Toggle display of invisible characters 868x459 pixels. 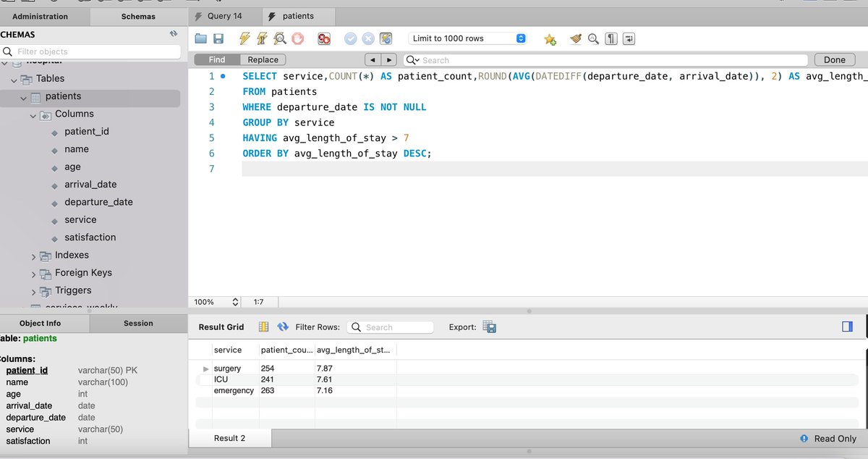click(611, 38)
